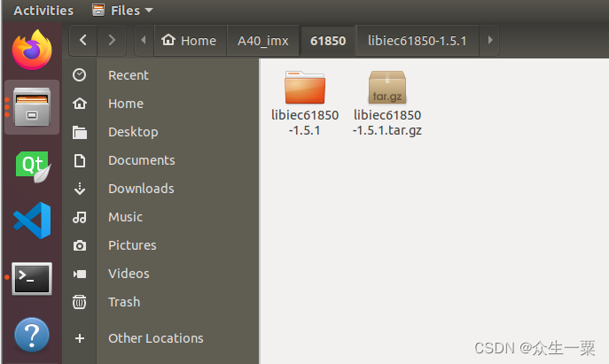Open Downloads in the sidebar
Screen dimensions: 609x364
pyautogui.click(x=141, y=189)
